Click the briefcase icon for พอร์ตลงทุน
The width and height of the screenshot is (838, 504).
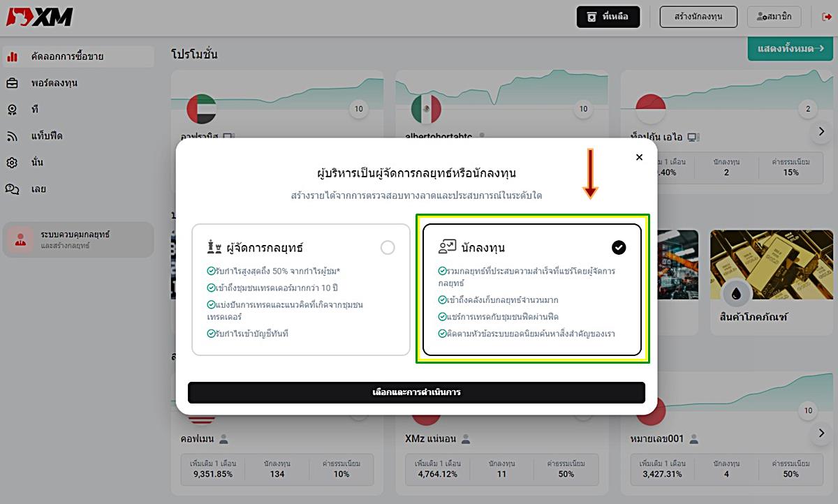13,83
